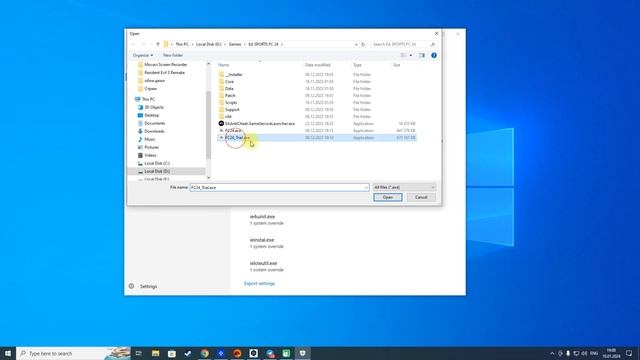
Task: Refresh the EA SPORTS FC 24 folder listing
Action: [x=363, y=44]
